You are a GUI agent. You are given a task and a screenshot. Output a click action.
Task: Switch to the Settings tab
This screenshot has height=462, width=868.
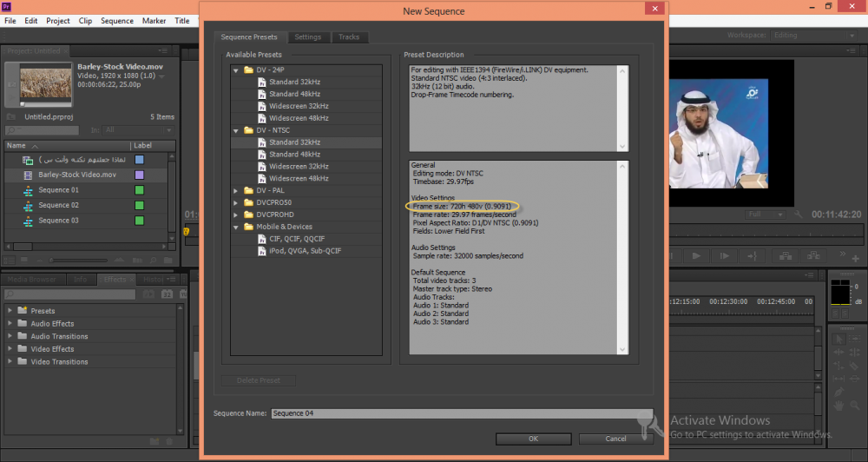(307, 37)
